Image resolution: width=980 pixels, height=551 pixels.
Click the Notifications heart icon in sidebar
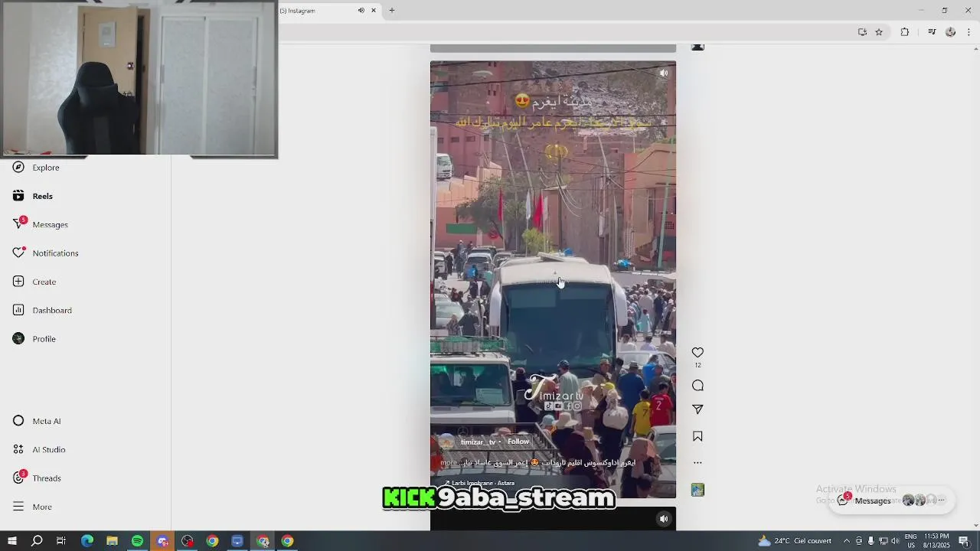pyautogui.click(x=18, y=253)
